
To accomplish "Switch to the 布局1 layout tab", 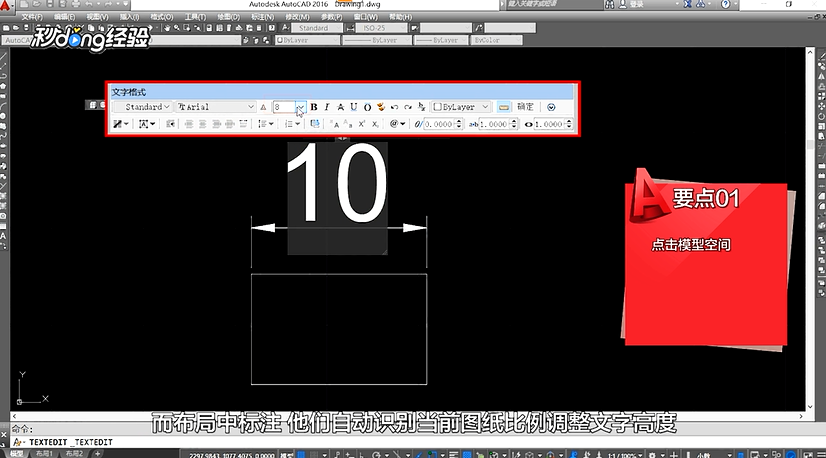I will (x=44, y=453).
